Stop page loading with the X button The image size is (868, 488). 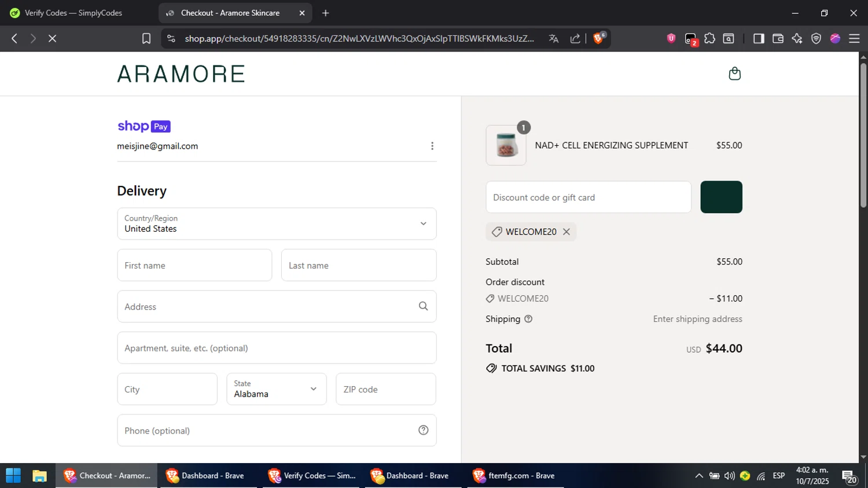pyautogui.click(x=52, y=38)
